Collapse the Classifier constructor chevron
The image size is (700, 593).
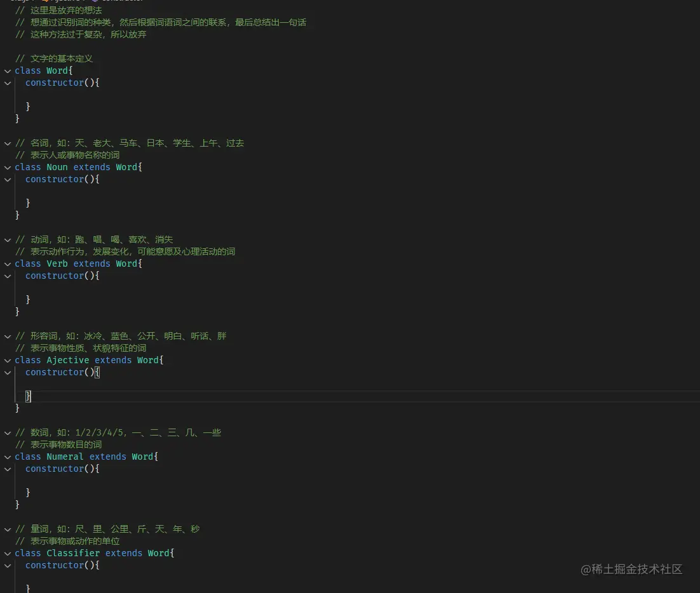[8, 565]
